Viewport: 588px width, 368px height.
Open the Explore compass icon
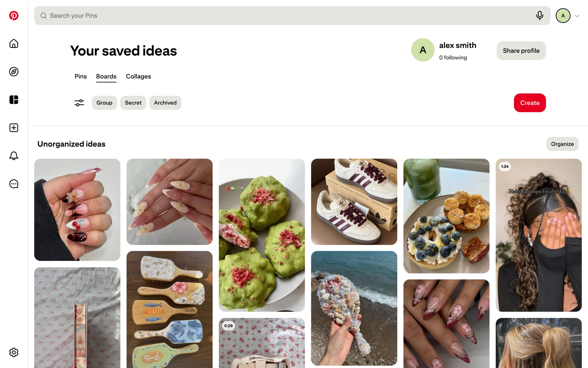14,72
